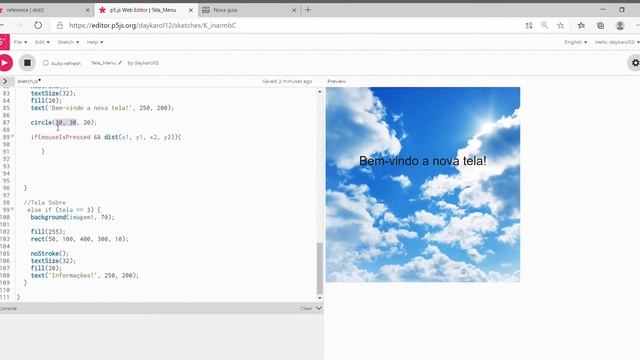640x360 pixels.
Task: Open the browser zoom magnifier icon
Action: click(544, 25)
